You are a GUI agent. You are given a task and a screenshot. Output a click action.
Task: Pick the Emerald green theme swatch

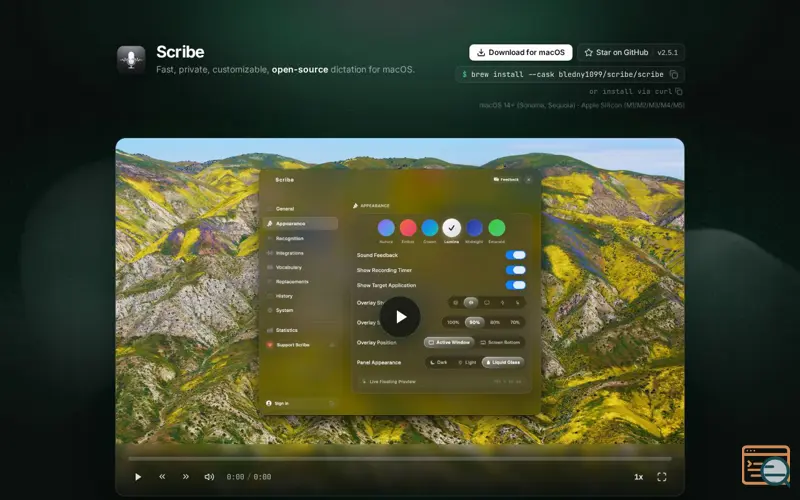[496, 228]
